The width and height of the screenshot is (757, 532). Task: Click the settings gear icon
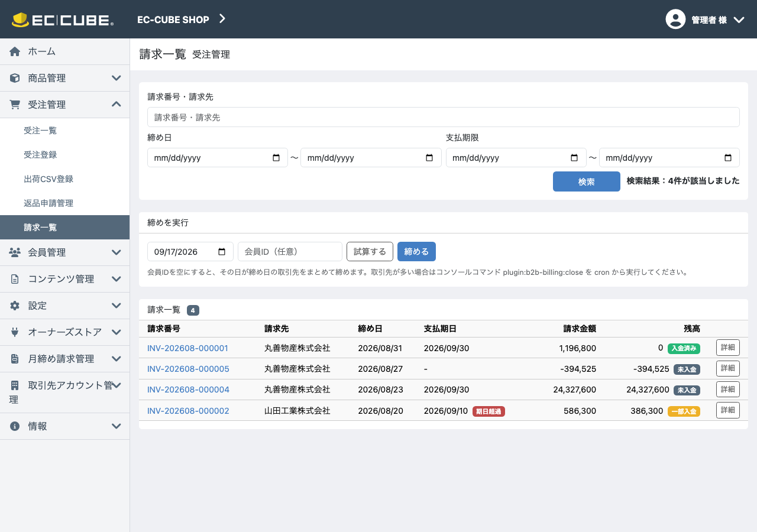click(15, 306)
